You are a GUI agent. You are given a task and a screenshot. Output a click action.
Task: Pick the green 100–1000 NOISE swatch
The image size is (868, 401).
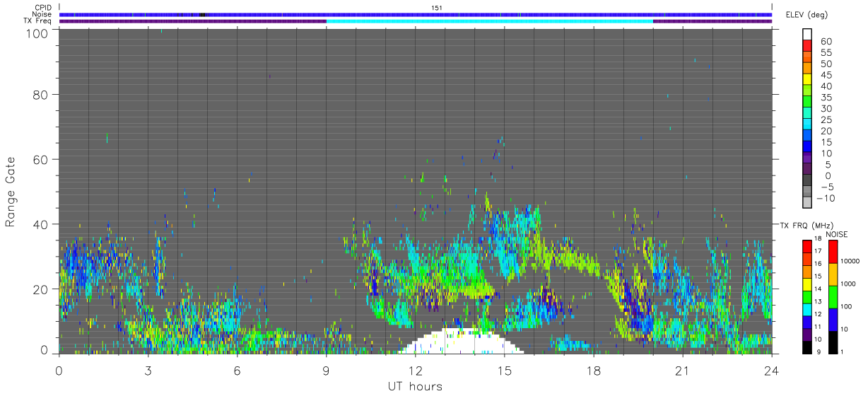833,296
